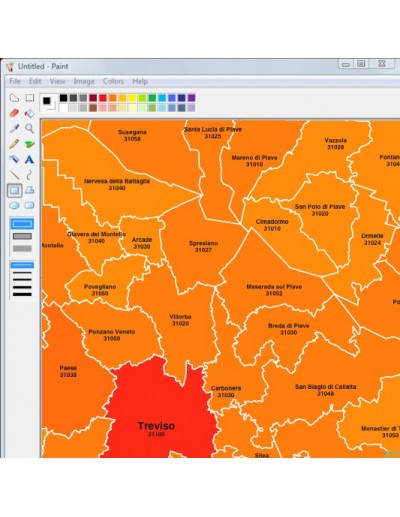This screenshot has height=517, width=400.
Task: Click the selected Rectangle shape tool
Action: point(14,190)
